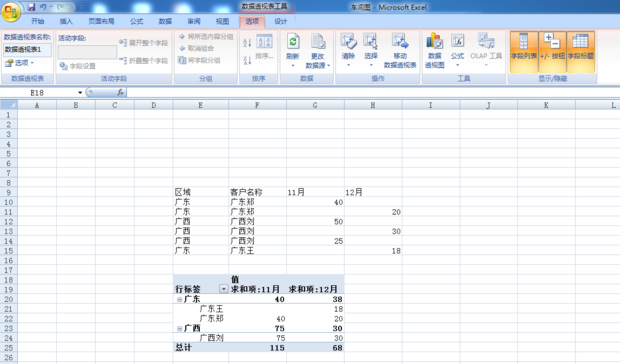
Task: Click 更改数据源 change data source icon
Action: click(318, 41)
